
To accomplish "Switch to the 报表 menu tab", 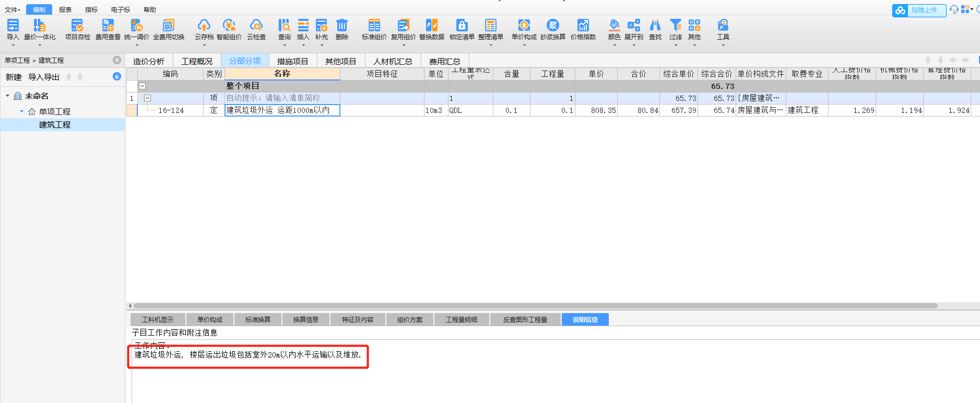I will (x=65, y=9).
